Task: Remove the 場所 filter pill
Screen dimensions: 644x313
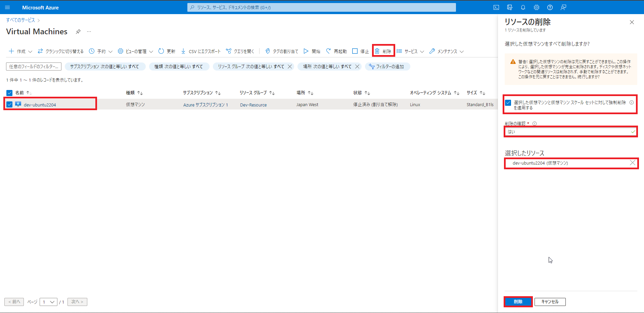Action: 357,66
